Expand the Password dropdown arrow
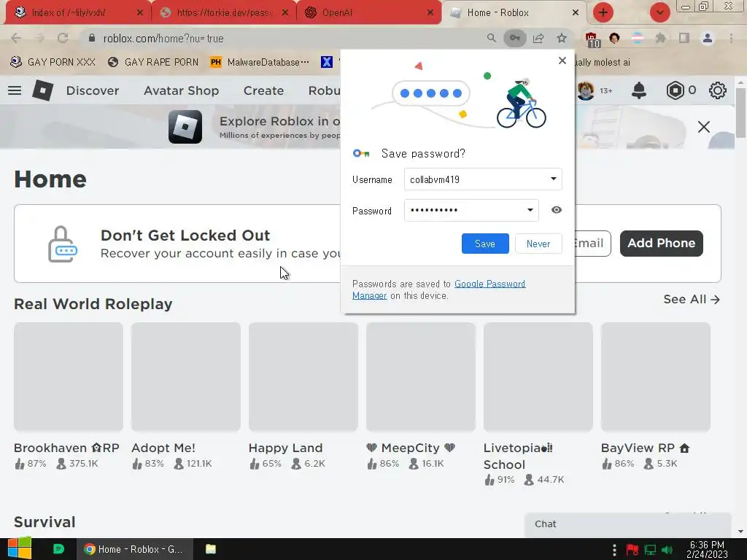This screenshot has width=747, height=560. (530, 210)
